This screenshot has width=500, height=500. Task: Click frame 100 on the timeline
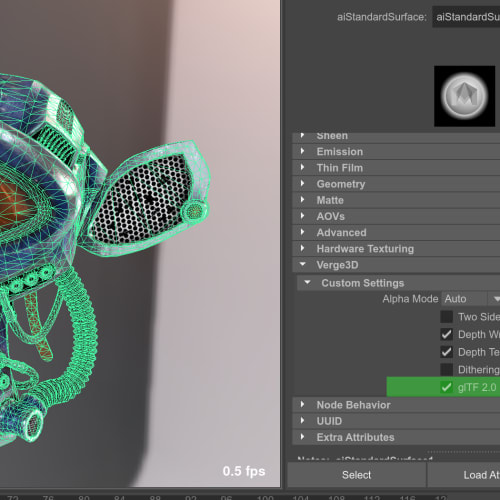click(265, 497)
